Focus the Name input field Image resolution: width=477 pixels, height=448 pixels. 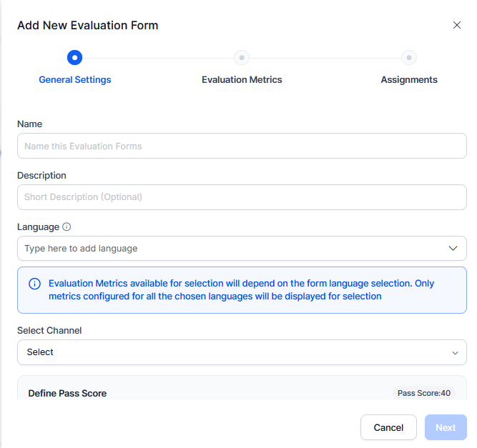click(242, 146)
